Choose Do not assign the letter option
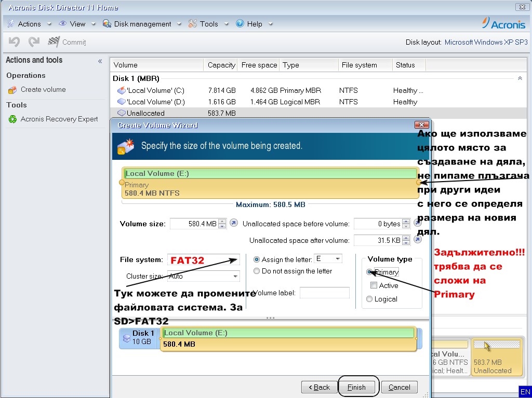The image size is (532, 398). click(257, 271)
